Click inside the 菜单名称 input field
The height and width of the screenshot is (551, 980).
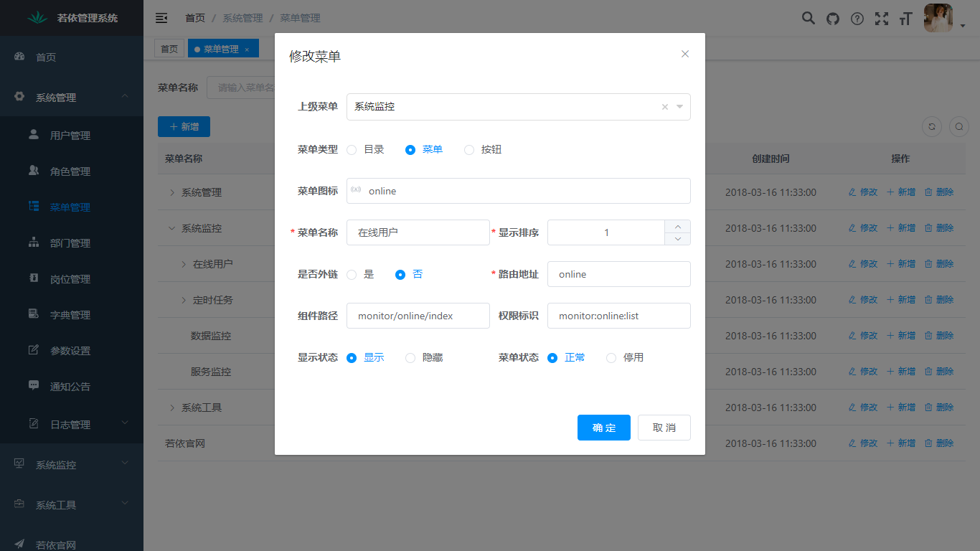click(418, 232)
